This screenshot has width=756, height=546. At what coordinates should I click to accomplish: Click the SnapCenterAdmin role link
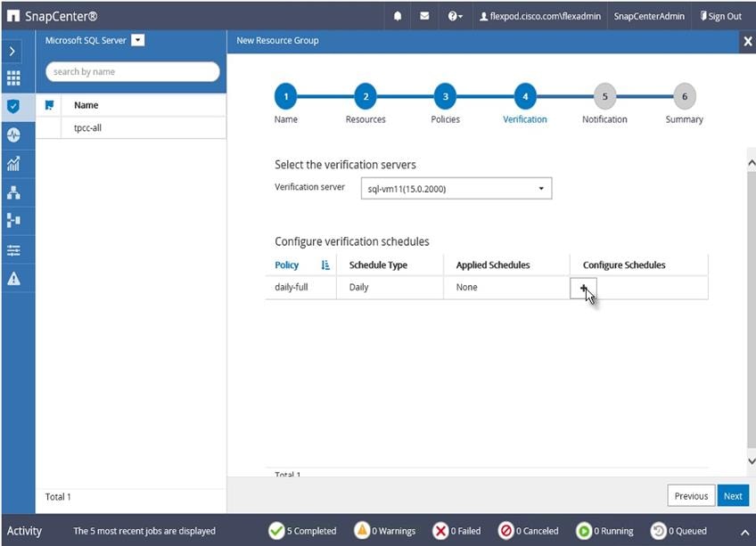click(649, 16)
